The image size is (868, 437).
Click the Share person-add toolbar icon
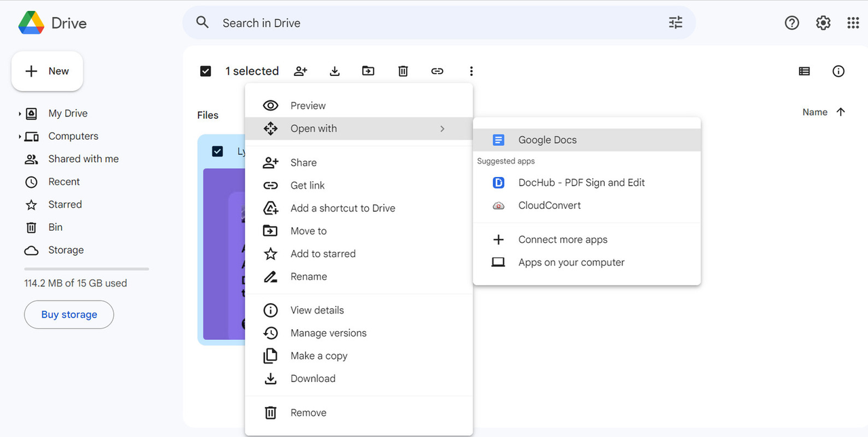[x=300, y=71]
